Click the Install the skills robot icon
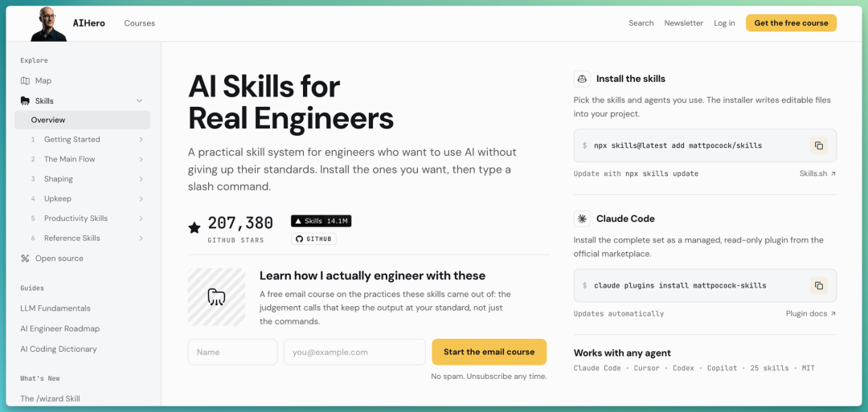Viewport: 868px width, 412px height. 582,79
